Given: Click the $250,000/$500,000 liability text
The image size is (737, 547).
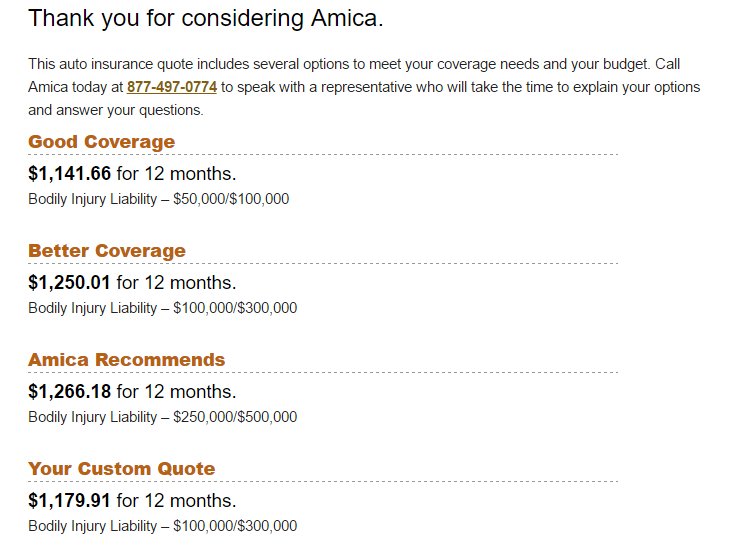Looking at the screenshot, I should 235,417.
